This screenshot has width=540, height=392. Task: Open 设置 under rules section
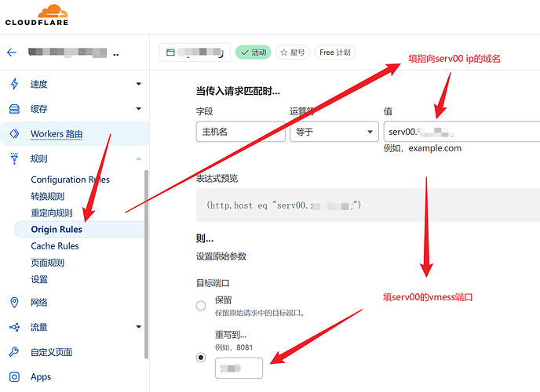[x=39, y=279]
